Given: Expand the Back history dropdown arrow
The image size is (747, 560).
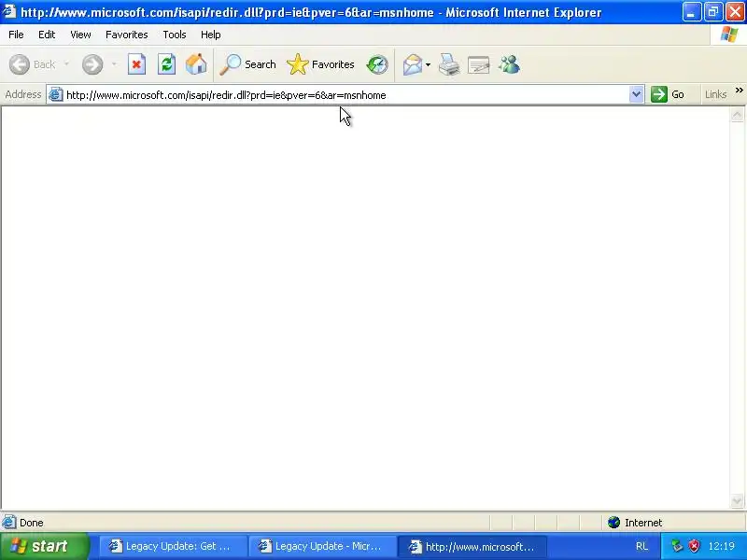Looking at the screenshot, I should coord(66,64).
